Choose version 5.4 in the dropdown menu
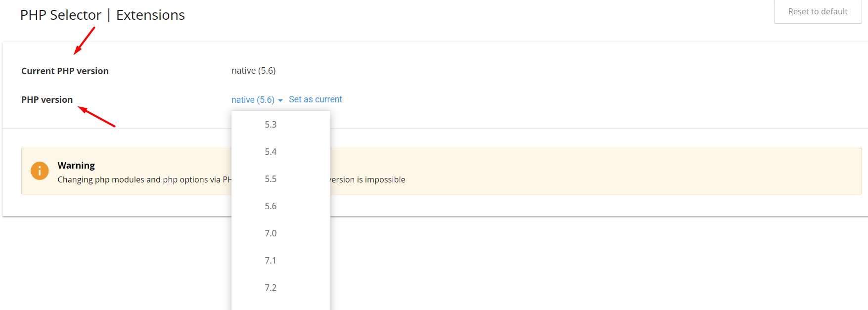868x310 pixels. click(x=271, y=152)
